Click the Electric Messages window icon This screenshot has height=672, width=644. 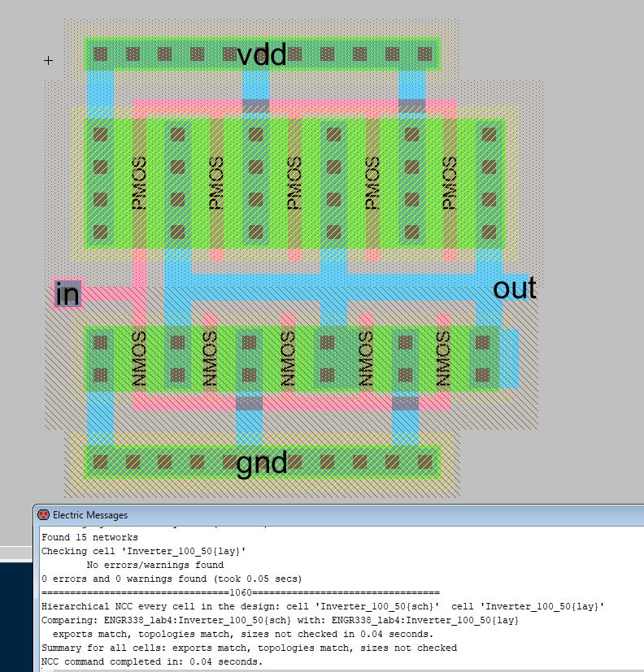44,514
